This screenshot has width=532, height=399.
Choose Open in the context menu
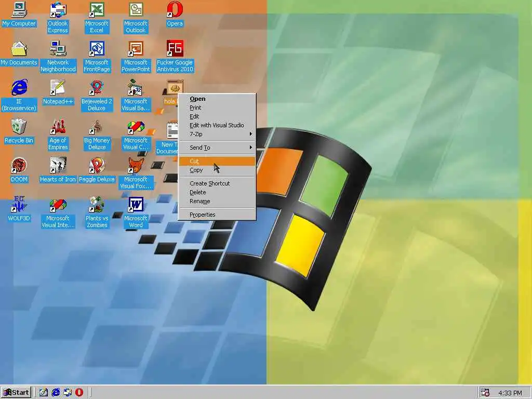click(217, 99)
